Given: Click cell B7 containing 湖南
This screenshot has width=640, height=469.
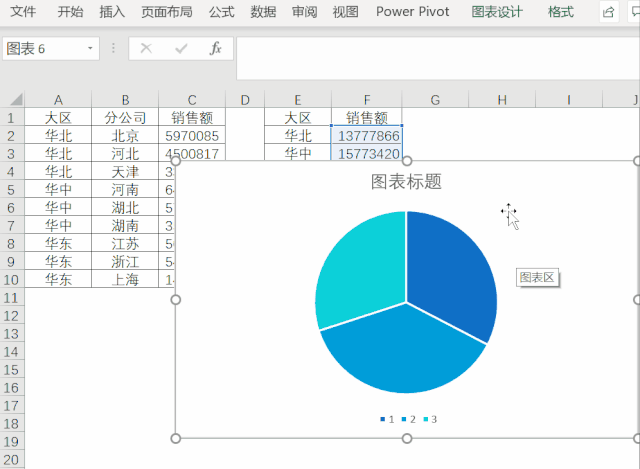Looking at the screenshot, I should tap(125, 225).
